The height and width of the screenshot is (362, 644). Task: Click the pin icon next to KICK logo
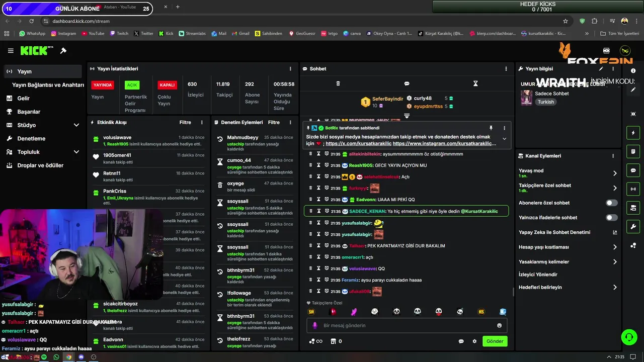63,51
